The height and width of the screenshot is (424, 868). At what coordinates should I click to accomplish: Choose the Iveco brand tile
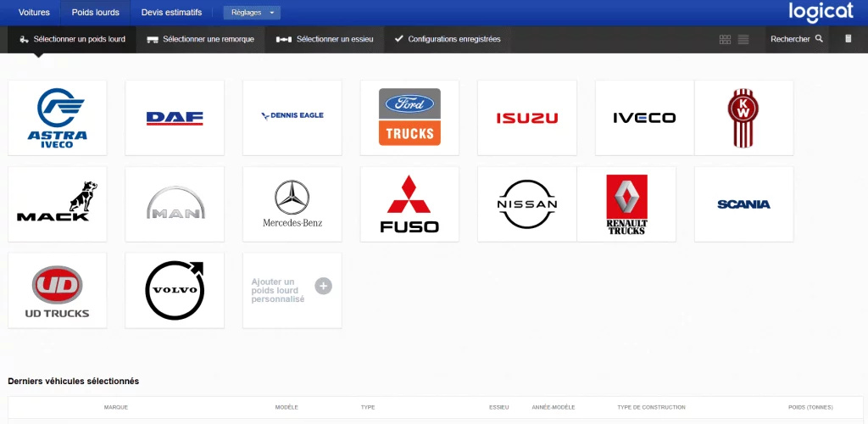pyautogui.click(x=644, y=118)
